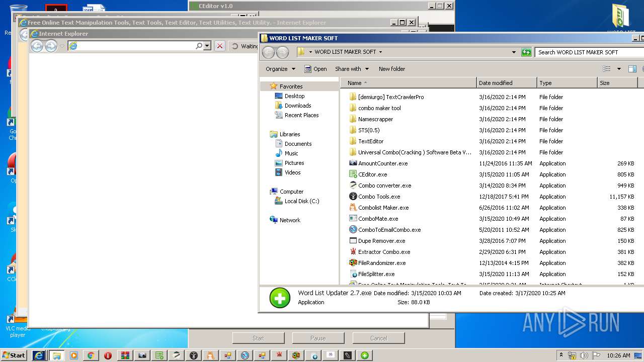Open IE address bar dropdown arrow
Image resolution: width=644 pixels, height=362 pixels.
pyautogui.click(x=207, y=46)
